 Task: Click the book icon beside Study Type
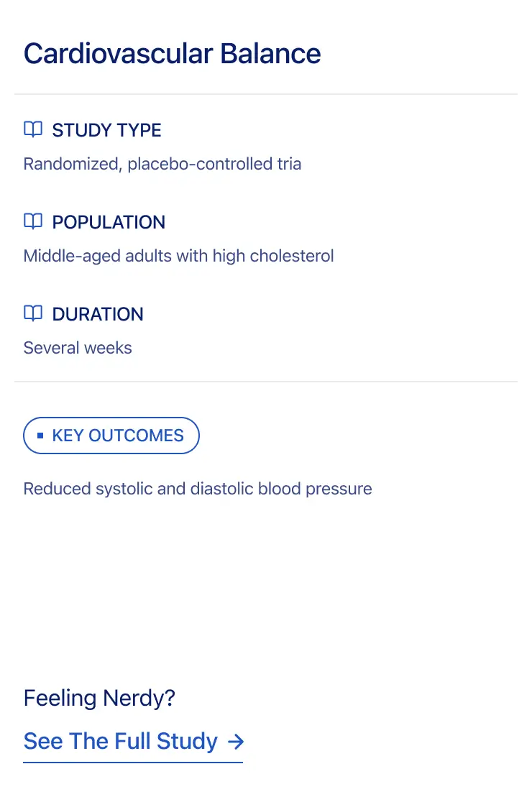(33, 130)
